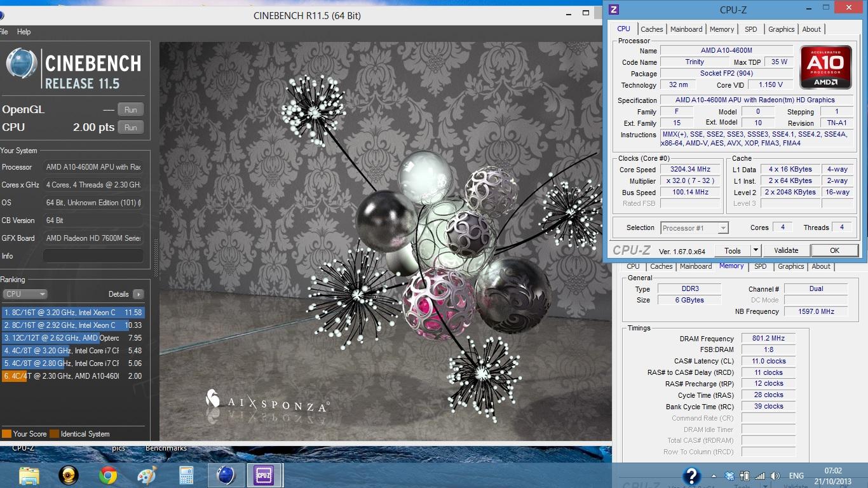Switch to About tab in front CPU-Z window

pyautogui.click(x=811, y=29)
